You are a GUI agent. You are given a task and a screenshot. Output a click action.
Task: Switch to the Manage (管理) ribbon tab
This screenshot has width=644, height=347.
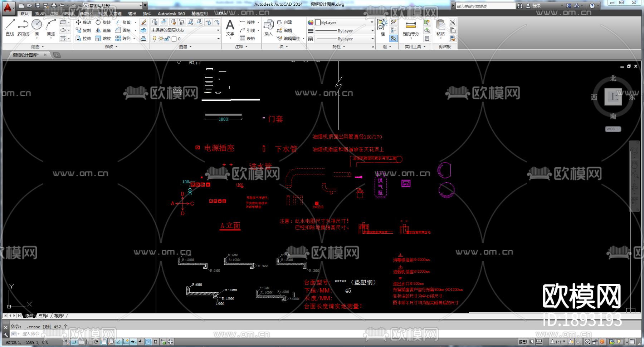coord(117,14)
